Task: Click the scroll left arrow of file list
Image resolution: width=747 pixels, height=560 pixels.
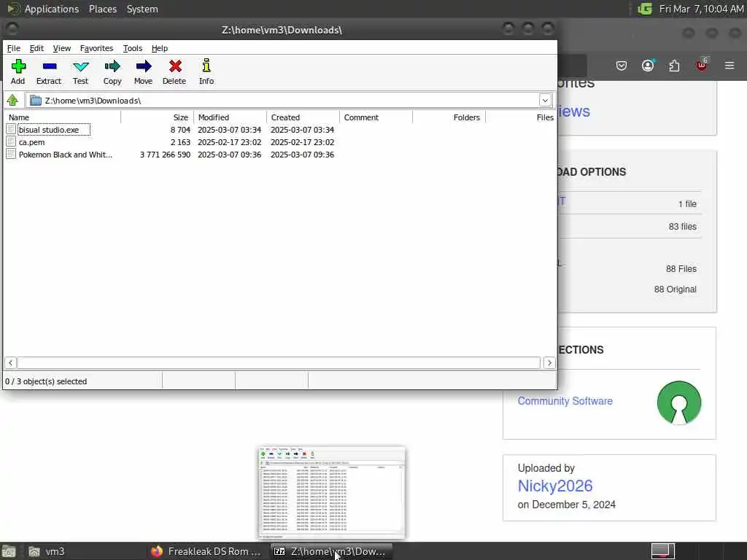Action: tap(10, 363)
